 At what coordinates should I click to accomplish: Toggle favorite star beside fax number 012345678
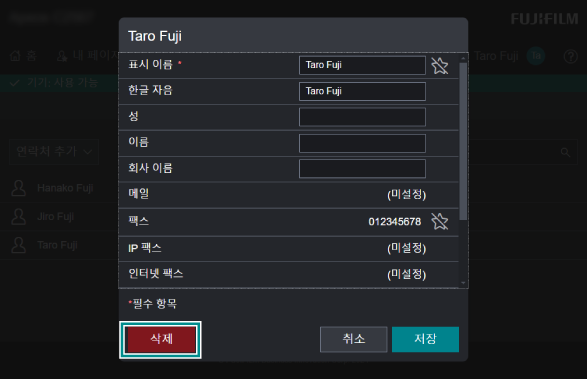pyautogui.click(x=440, y=221)
